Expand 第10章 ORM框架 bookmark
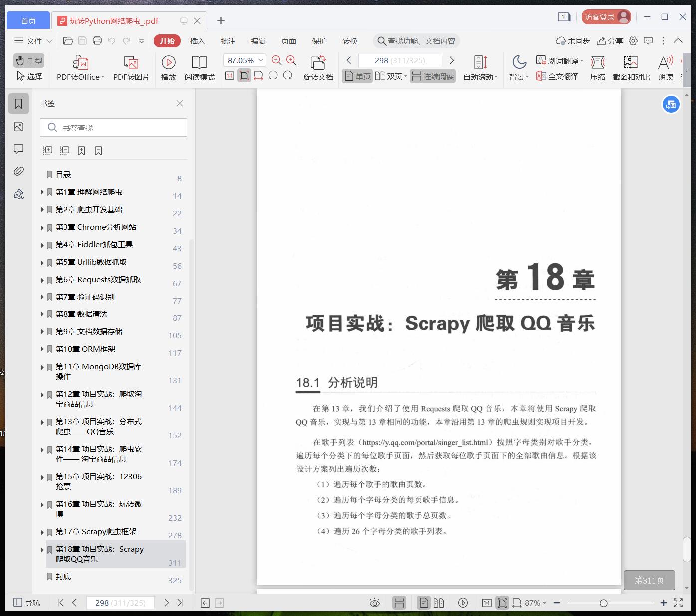696x616 pixels. tap(42, 349)
